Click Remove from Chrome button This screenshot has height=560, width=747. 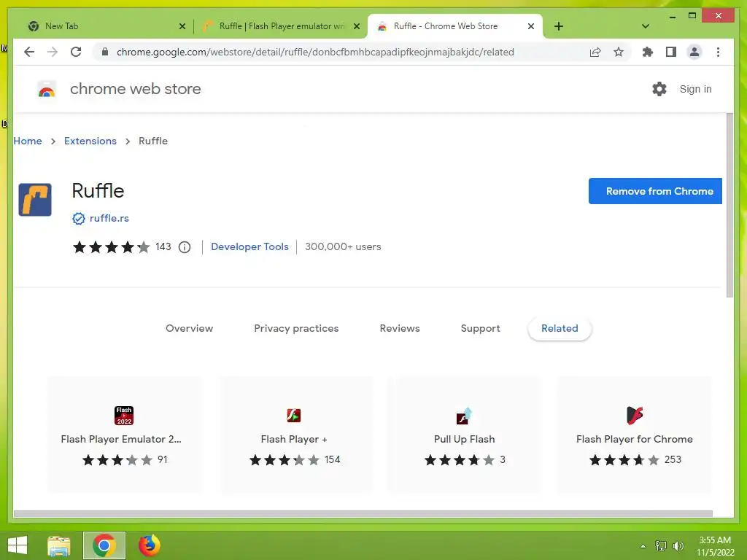coord(655,191)
